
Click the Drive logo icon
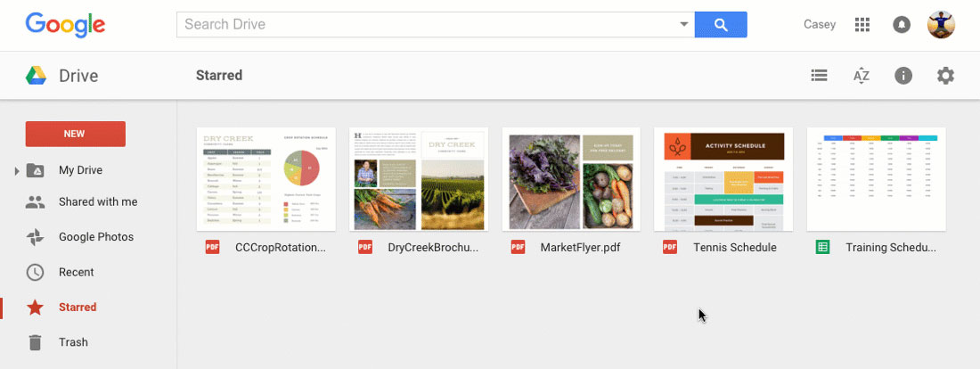(37, 76)
